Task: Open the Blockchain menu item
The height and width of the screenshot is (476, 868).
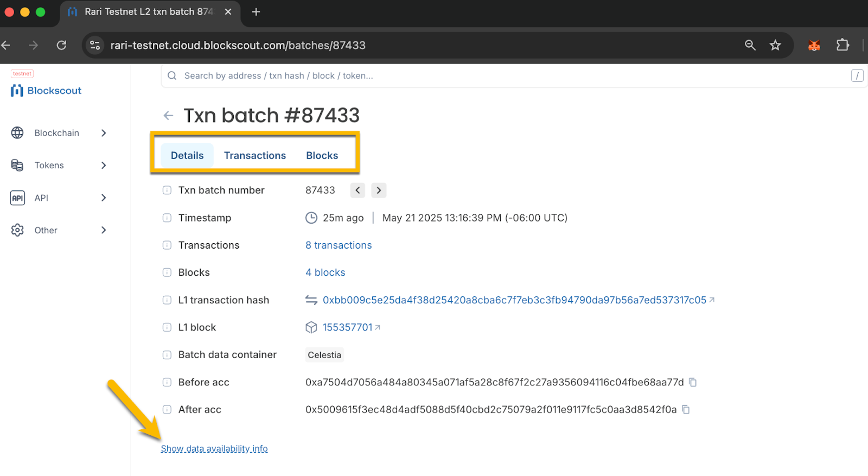Action: 57,133
